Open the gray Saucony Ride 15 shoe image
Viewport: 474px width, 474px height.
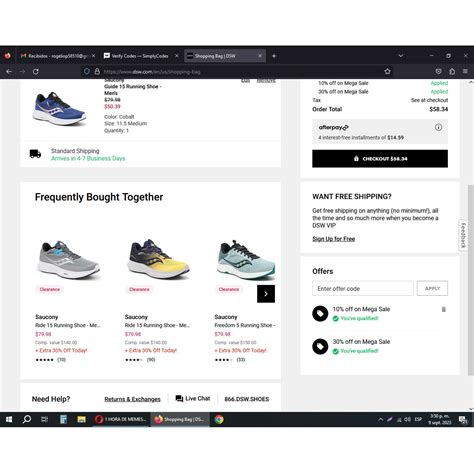(68, 260)
